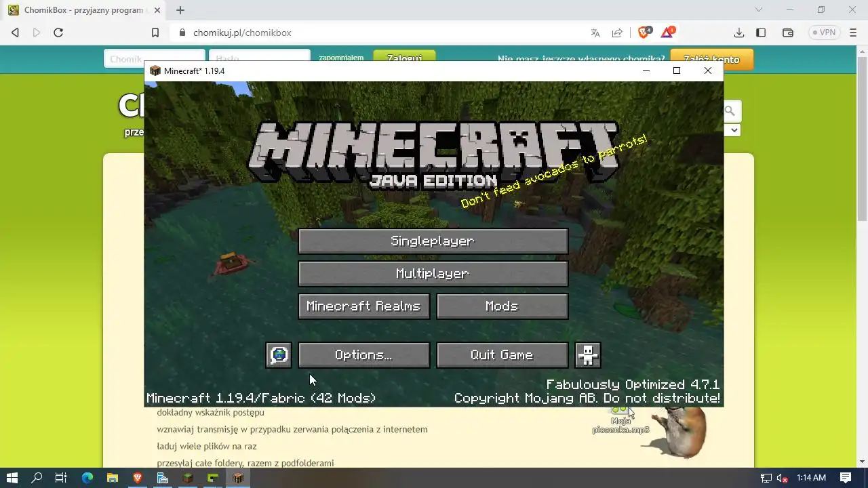Screen dimensions: 868x488
Task: Click the Załóż konto button
Action: tap(711, 59)
